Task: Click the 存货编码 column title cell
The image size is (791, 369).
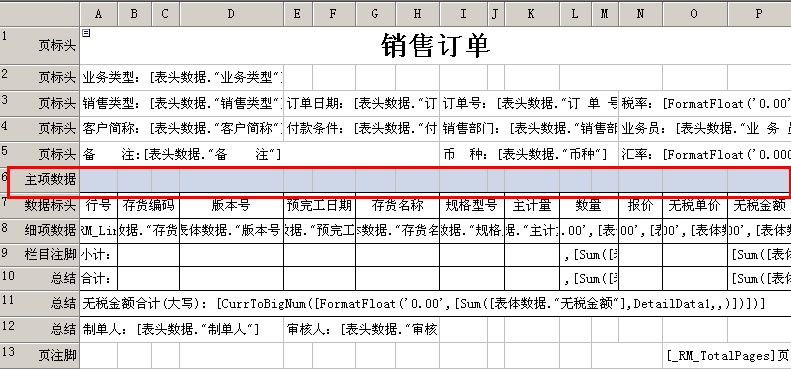Action: [148, 205]
